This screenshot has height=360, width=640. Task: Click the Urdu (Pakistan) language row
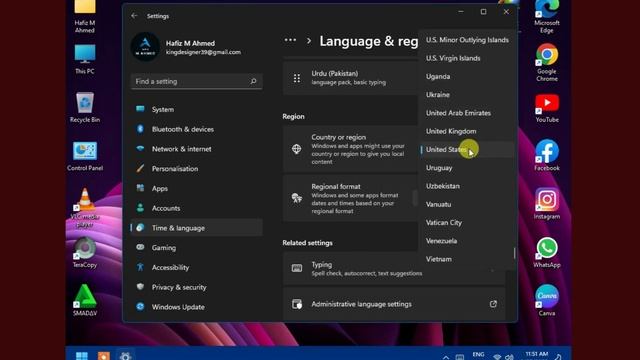coord(350,78)
